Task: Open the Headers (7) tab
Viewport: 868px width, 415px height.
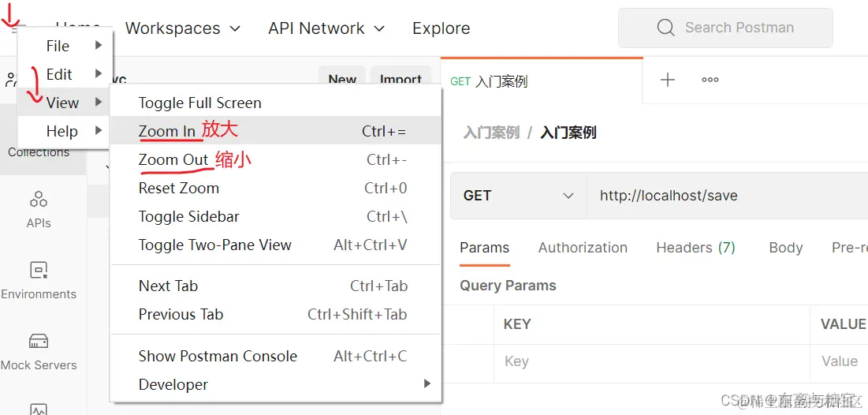Action: (696, 248)
